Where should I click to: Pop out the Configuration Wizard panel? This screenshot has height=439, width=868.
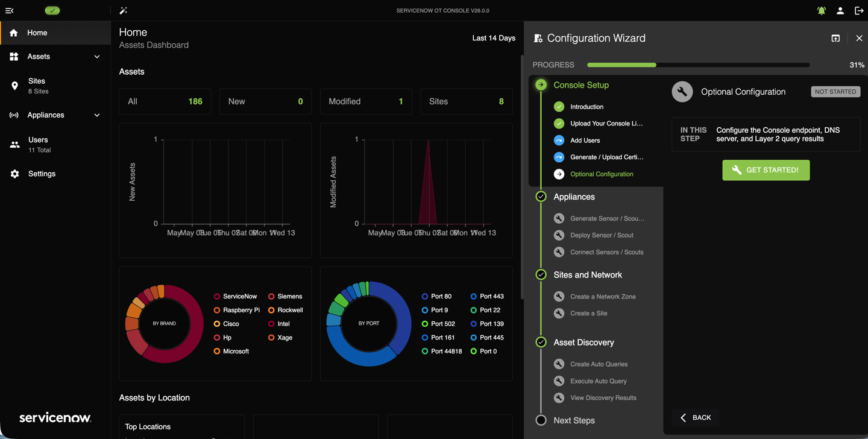click(835, 38)
